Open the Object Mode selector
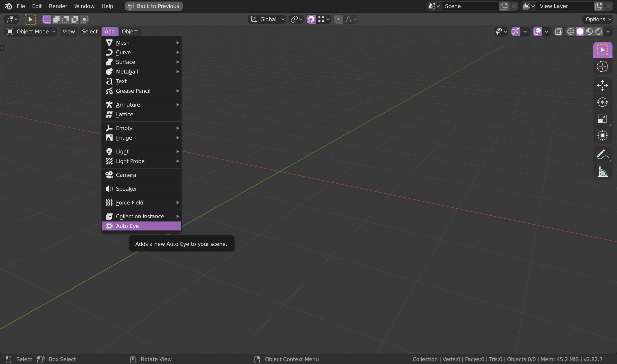617x364 pixels. pos(31,31)
